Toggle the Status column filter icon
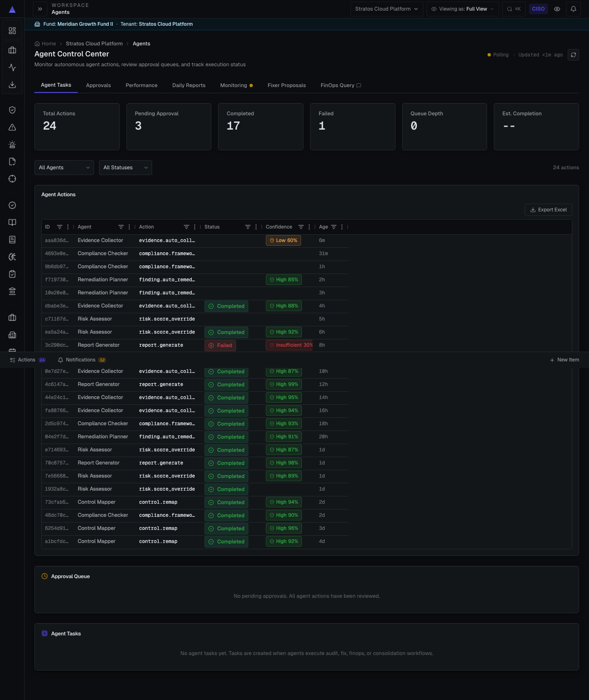Image resolution: width=589 pixels, height=700 pixels. (248, 227)
